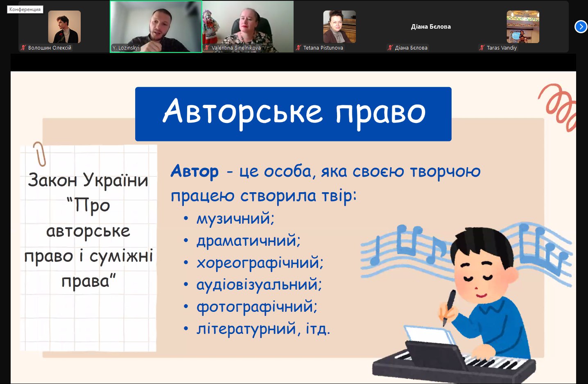The height and width of the screenshot is (384, 588).
Task: Select Волошин Олексій's profile picture
Action: click(x=64, y=27)
